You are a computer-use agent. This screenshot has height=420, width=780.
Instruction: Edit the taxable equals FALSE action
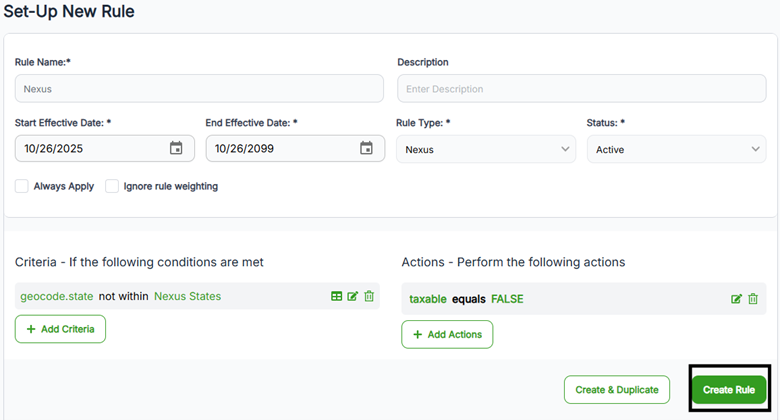pos(737,299)
